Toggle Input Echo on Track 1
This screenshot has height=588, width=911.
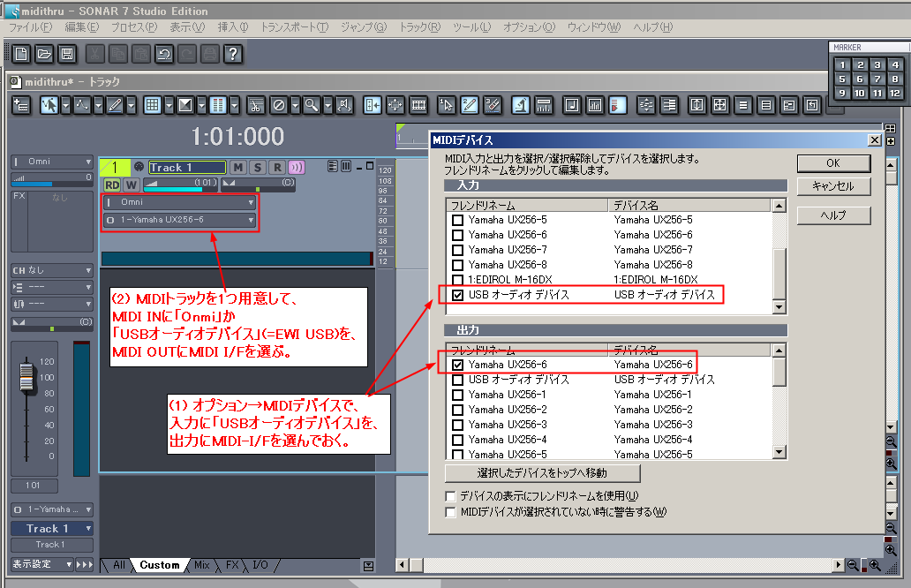297,168
